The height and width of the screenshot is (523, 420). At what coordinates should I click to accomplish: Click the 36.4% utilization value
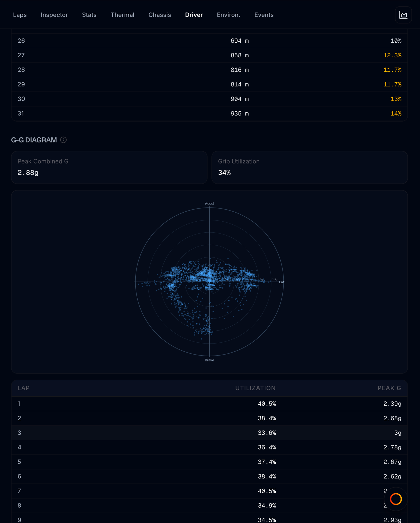tap(267, 447)
